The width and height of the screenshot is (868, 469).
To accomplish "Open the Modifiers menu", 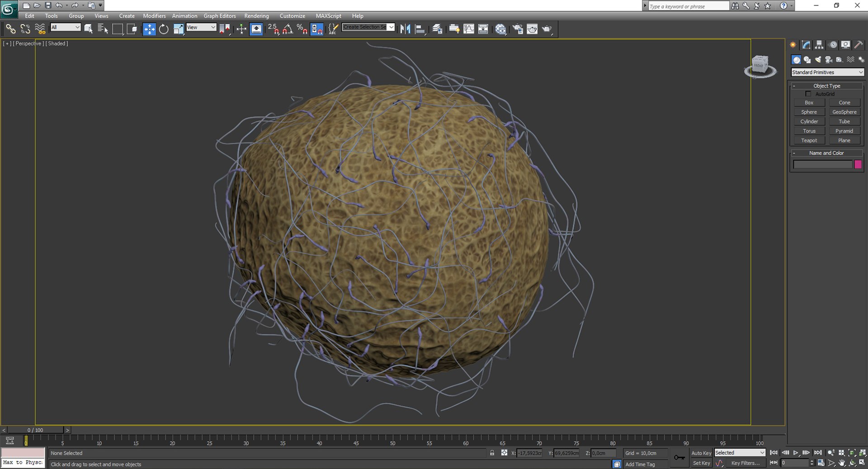I will click(154, 16).
